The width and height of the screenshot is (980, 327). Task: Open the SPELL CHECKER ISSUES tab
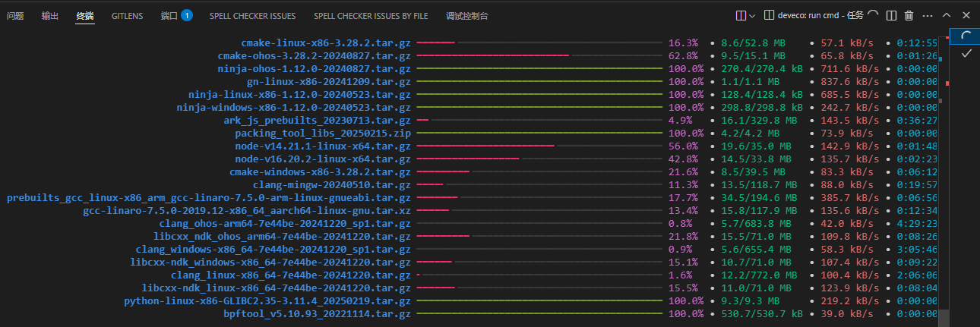253,15
